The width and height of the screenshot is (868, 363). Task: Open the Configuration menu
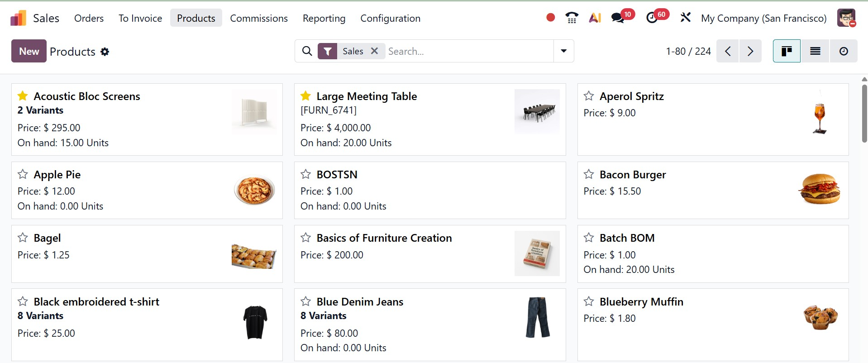tap(390, 18)
